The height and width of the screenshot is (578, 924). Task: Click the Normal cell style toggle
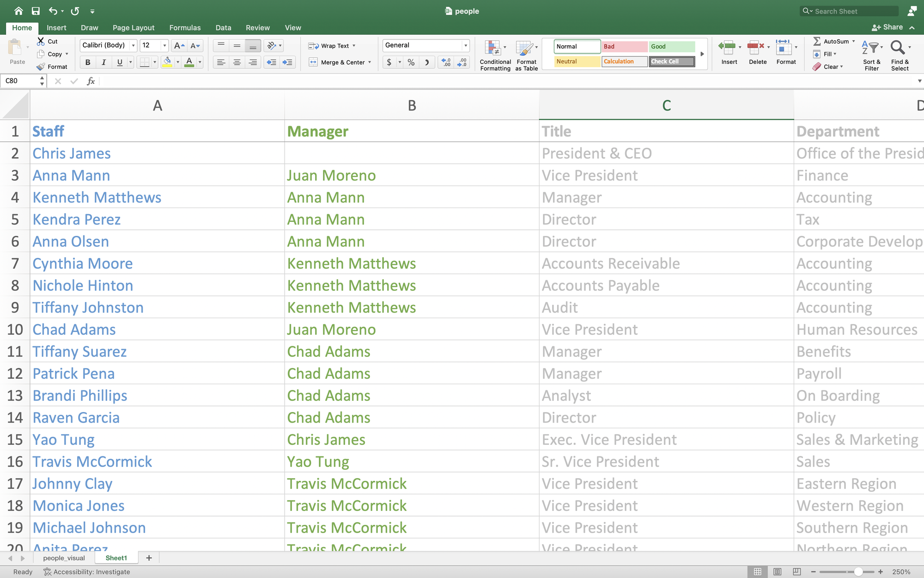pos(576,46)
